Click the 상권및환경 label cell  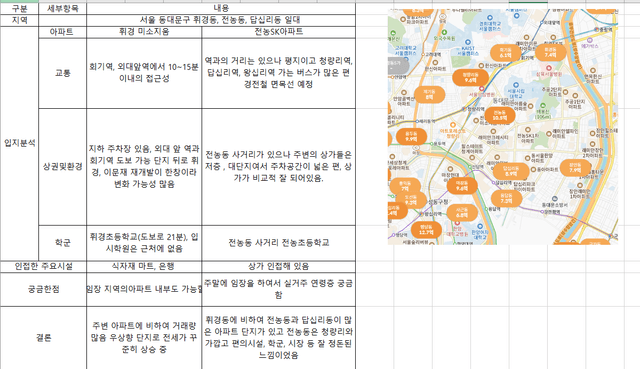click(x=62, y=167)
